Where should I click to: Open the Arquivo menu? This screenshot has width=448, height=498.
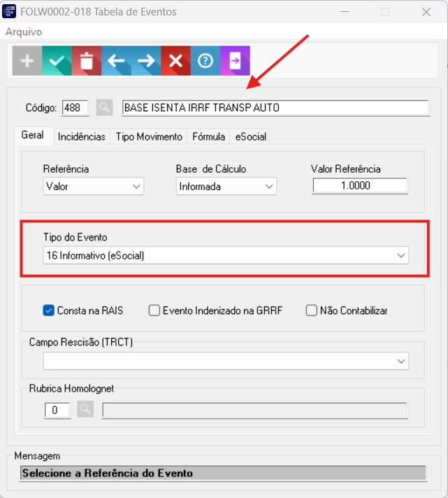[x=24, y=31]
